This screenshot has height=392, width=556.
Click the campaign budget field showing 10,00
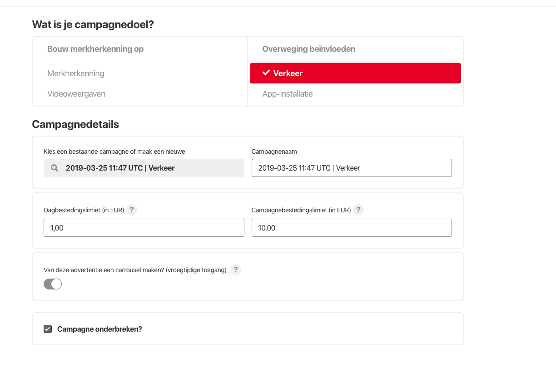point(352,228)
